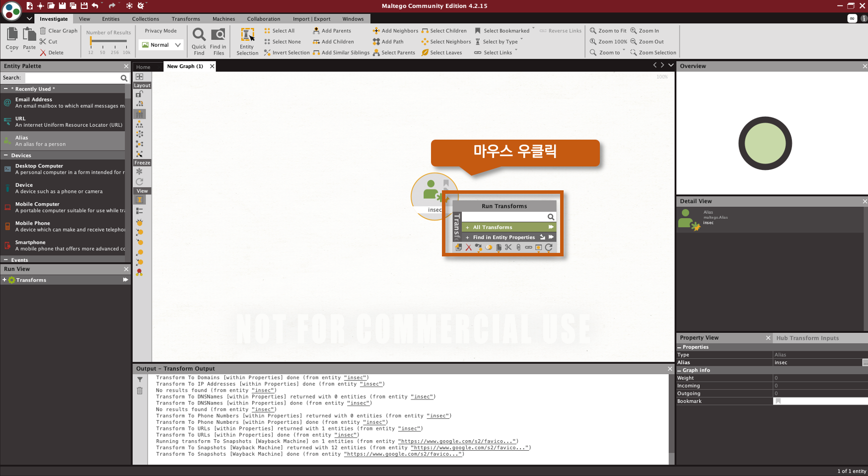The height and width of the screenshot is (476, 868).
Task: Toggle the organic layout mode in graph sidebar
Action: tap(140, 144)
